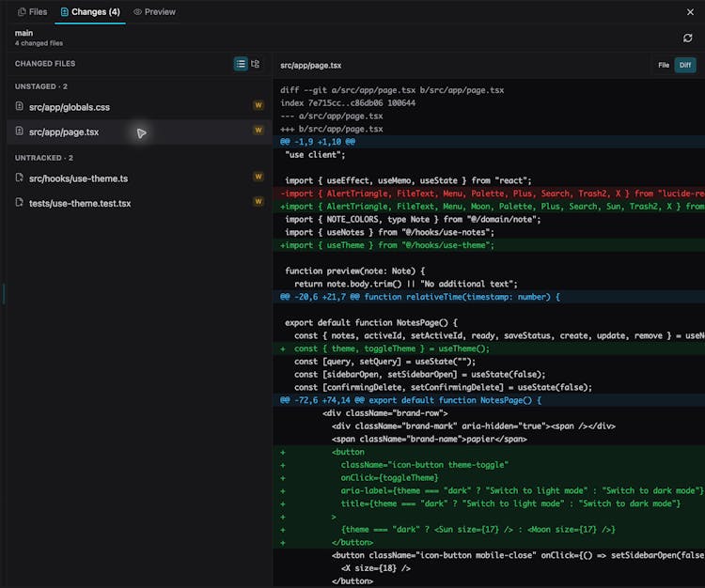This screenshot has height=588, width=705.
Task: Switch to list view of changed files
Action: [x=241, y=64]
